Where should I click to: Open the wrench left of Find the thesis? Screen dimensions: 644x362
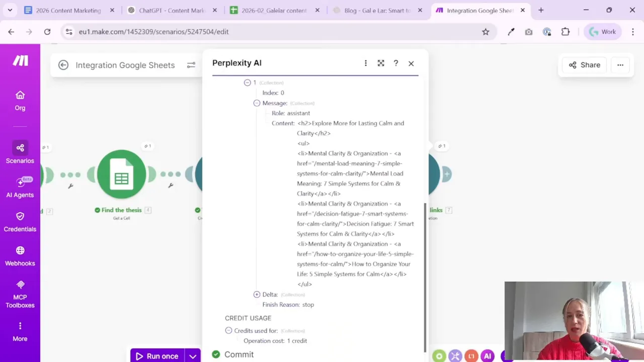pyautogui.click(x=70, y=186)
